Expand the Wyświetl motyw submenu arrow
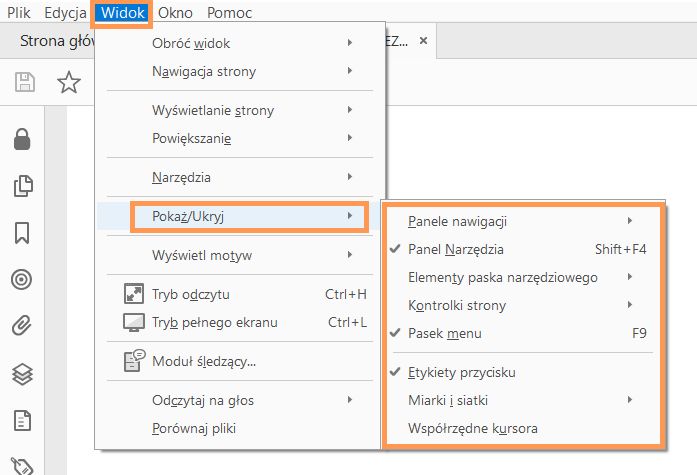This screenshot has width=697, height=475. coord(350,255)
